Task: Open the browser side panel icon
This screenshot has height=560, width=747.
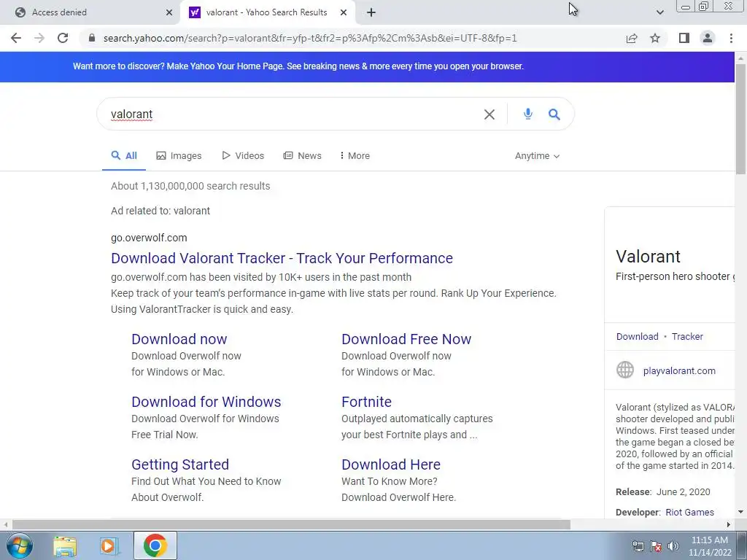Action: point(684,38)
